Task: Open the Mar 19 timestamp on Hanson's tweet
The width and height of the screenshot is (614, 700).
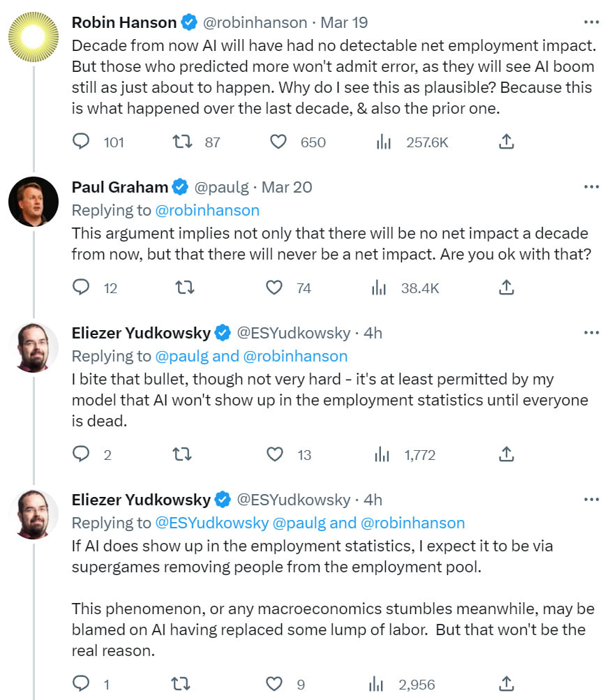Action: tap(344, 22)
